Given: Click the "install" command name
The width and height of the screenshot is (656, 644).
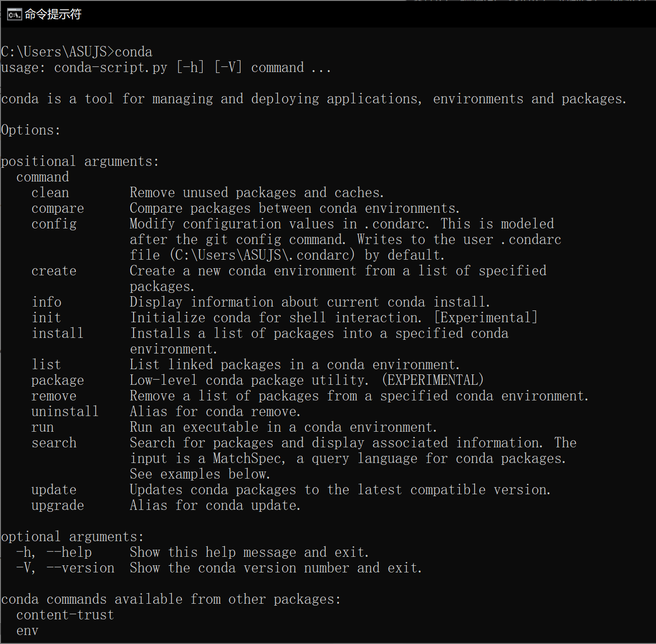Looking at the screenshot, I should 58,334.
